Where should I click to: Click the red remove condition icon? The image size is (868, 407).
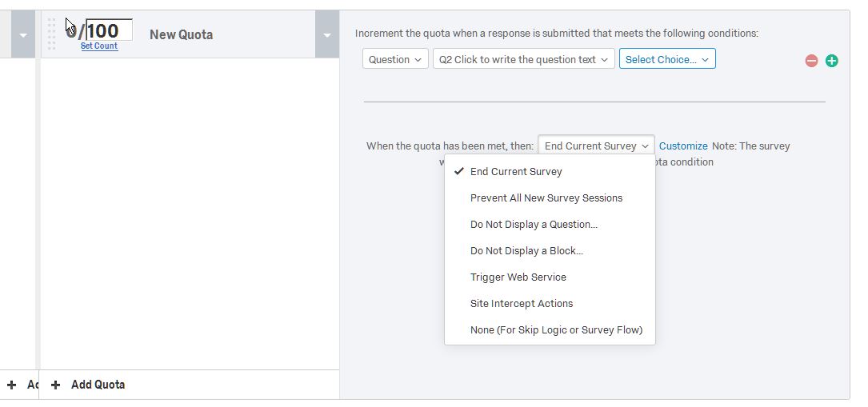(x=811, y=61)
